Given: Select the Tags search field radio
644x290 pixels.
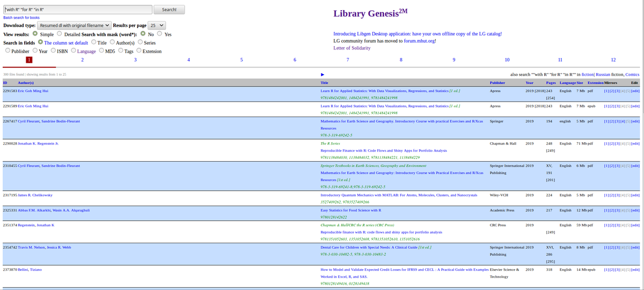Looking at the screenshot, I should click(x=121, y=51).
